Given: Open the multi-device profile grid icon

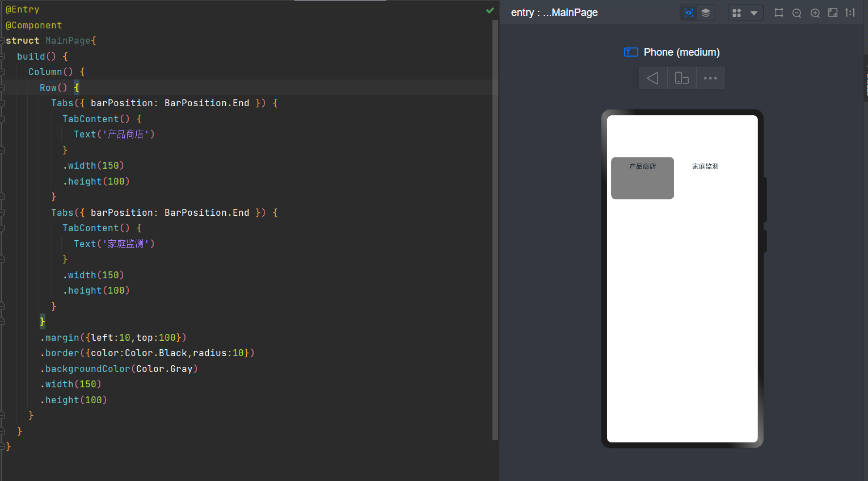Looking at the screenshot, I should tap(737, 13).
